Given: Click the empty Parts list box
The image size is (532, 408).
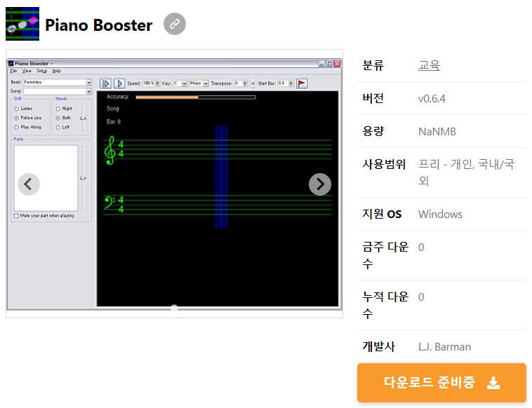Looking at the screenshot, I should coord(46,178).
